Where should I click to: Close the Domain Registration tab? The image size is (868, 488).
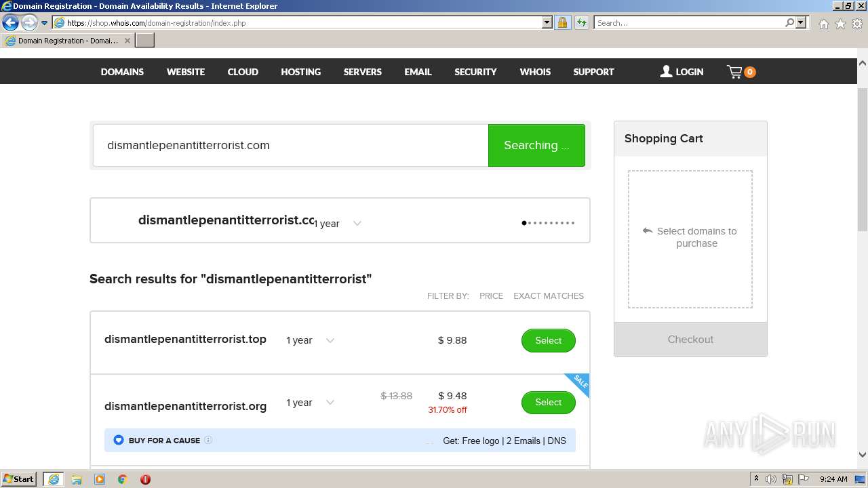(127, 41)
